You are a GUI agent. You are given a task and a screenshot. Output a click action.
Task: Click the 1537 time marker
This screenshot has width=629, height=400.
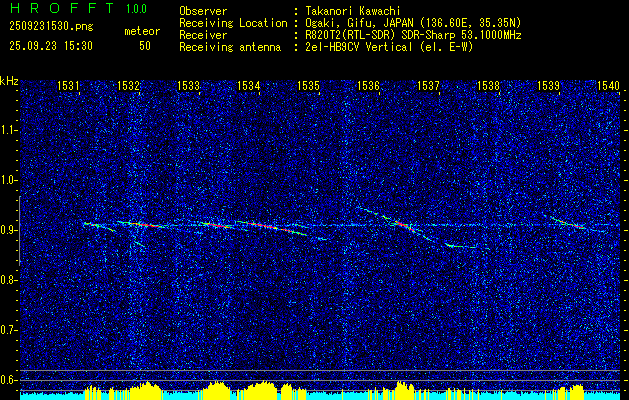tap(428, 85)
